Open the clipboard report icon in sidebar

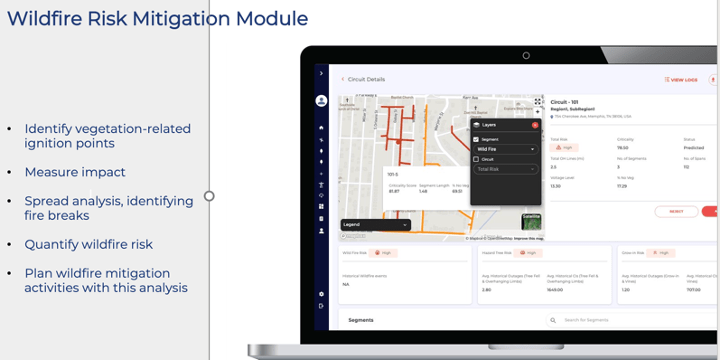[321, 219]
